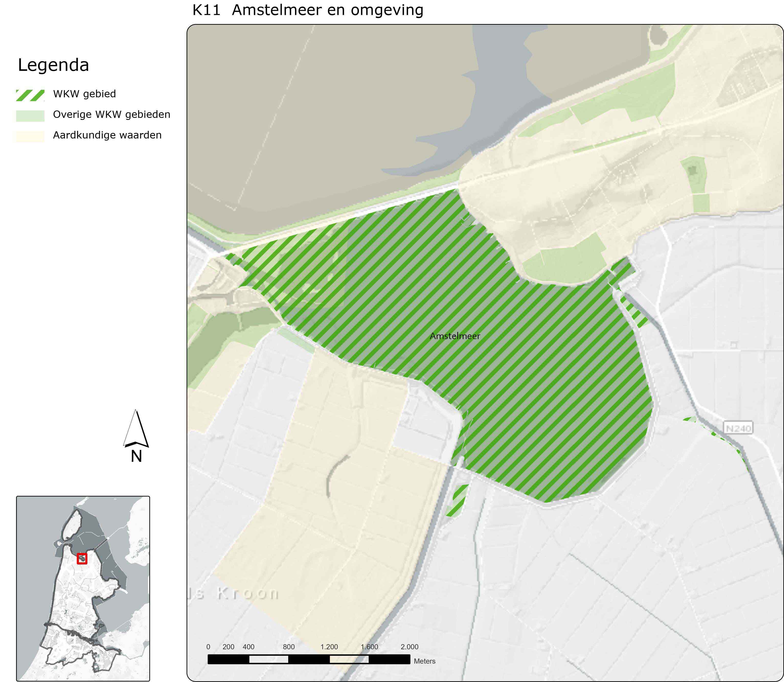Screen dimensions: 784x682
Task: Click the 2.000 scale bar label
Action: coord(409,646)
